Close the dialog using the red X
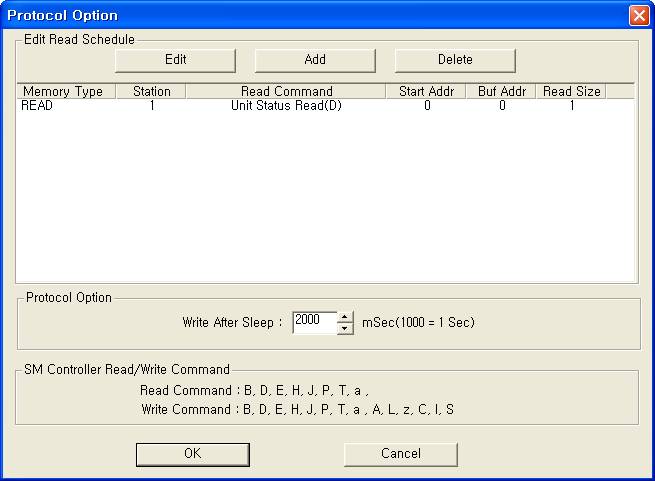This screenshot has width=655, height=481. (638, 15)
